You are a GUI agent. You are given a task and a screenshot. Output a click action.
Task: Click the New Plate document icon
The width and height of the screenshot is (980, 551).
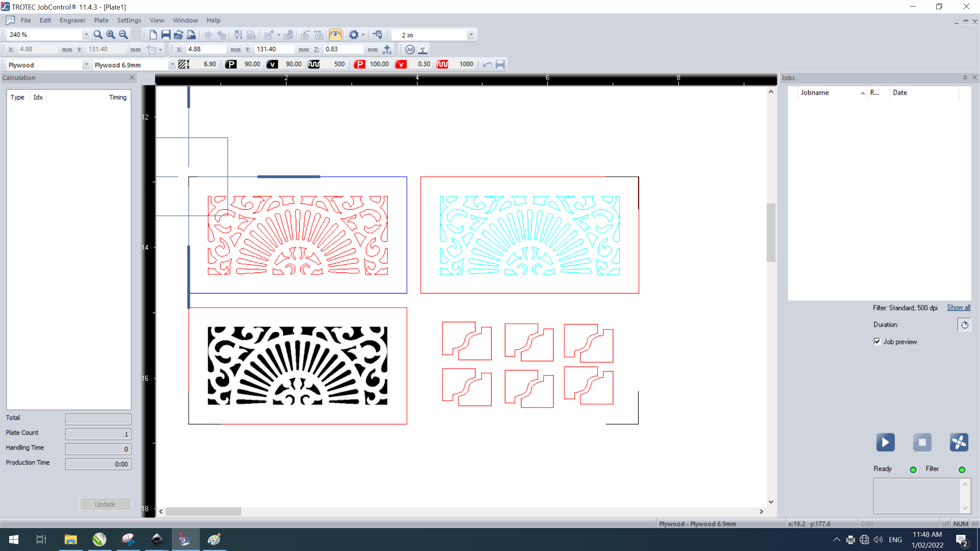click(x=153, y=35)
